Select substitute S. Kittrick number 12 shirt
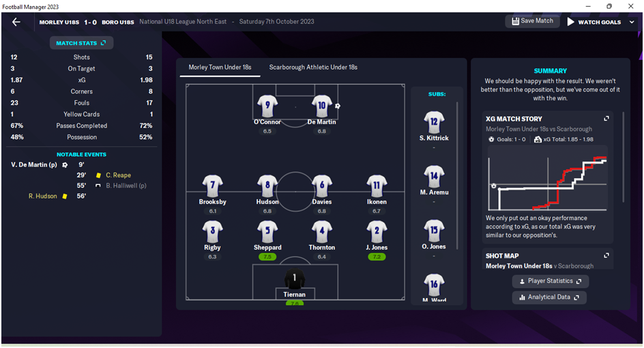 tap(434, 122)
